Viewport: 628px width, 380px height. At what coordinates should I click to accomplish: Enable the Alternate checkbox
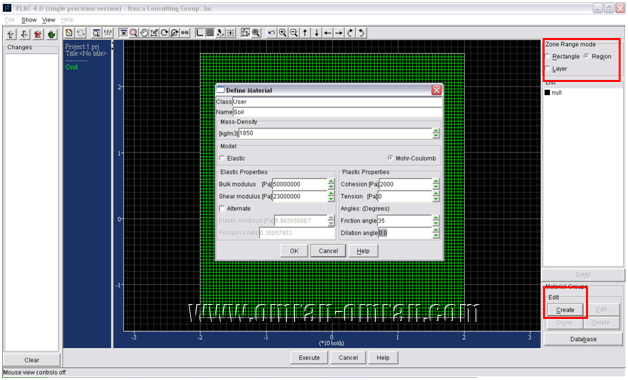click(x=222, y=209)
